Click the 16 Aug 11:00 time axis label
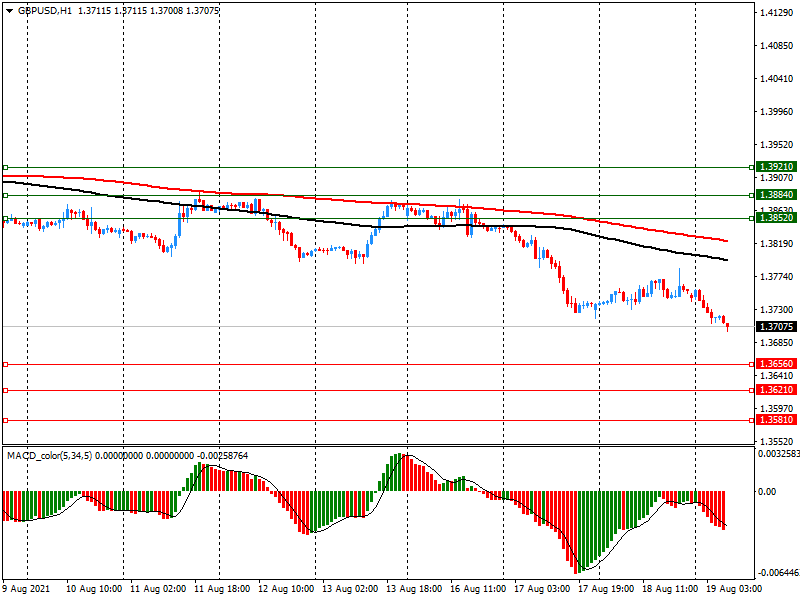 coord(478,589)
